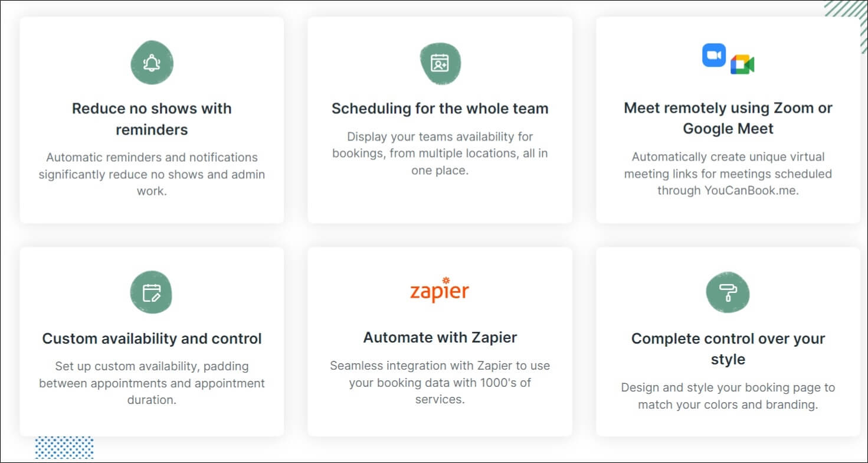The width and height of the screenshot is (868, 463).
Task: Click the Google Meet icon
Action: pos(742,64)
